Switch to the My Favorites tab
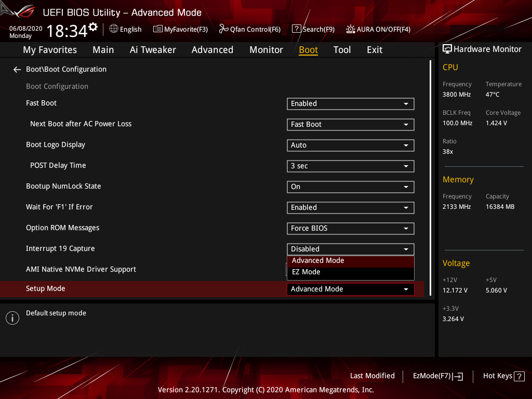Image resolution: width=532 pixels, height=399 pixels. (50, 50)
